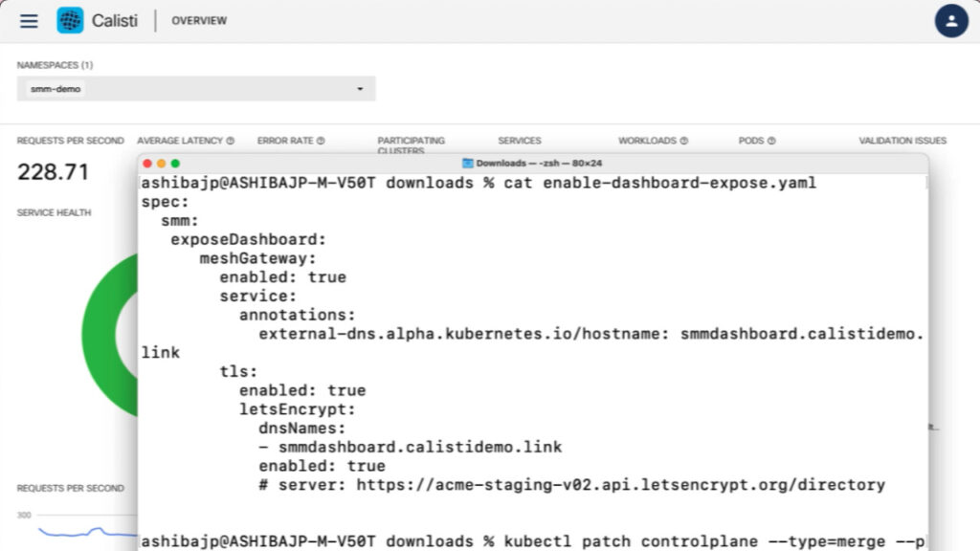
Task: Open the hamburger navigation menu
Action: point(29,21)
